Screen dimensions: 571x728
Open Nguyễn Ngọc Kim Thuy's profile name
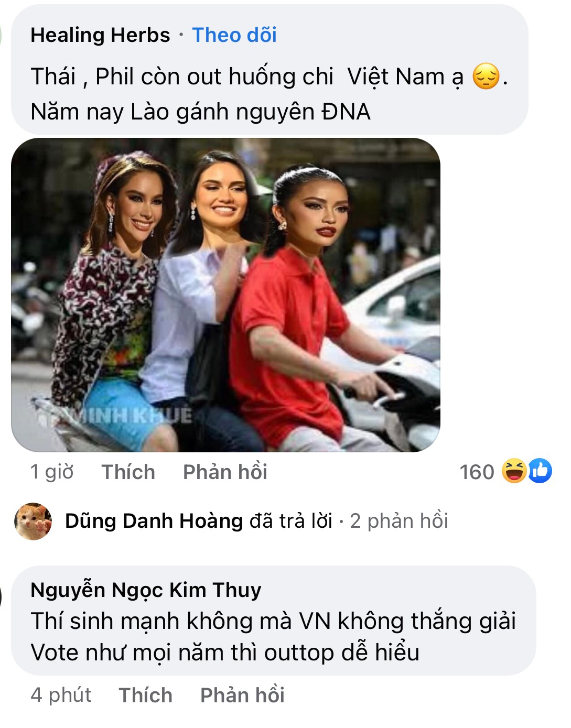click(x=146, y=590)
